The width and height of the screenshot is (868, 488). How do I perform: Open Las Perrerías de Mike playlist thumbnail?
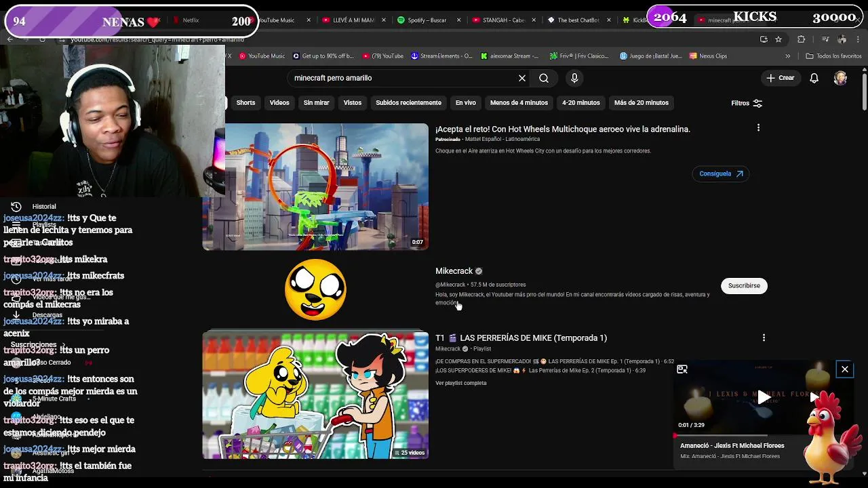click(315, 395)
